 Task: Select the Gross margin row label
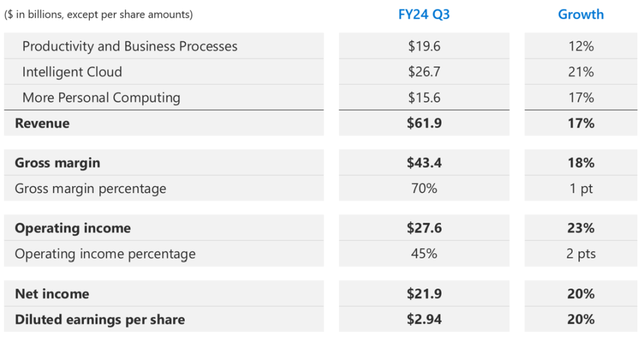coord(57,163)
